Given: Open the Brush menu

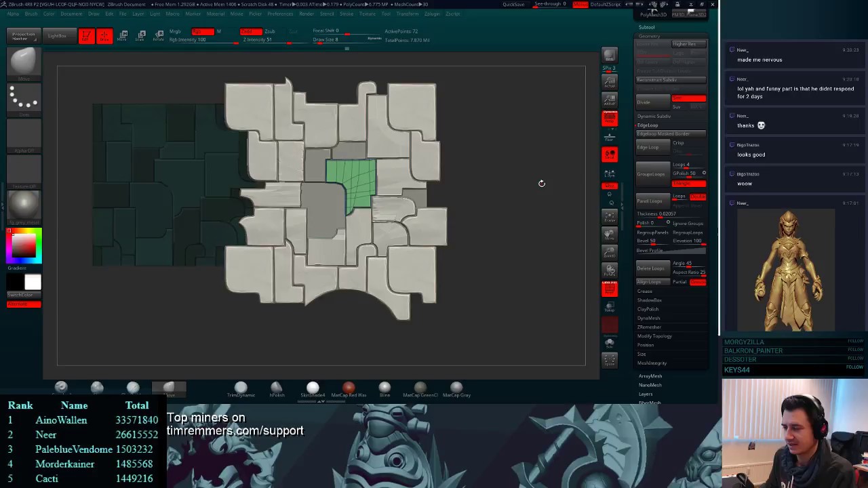Looking at the screenshot, I should point(31,14).
